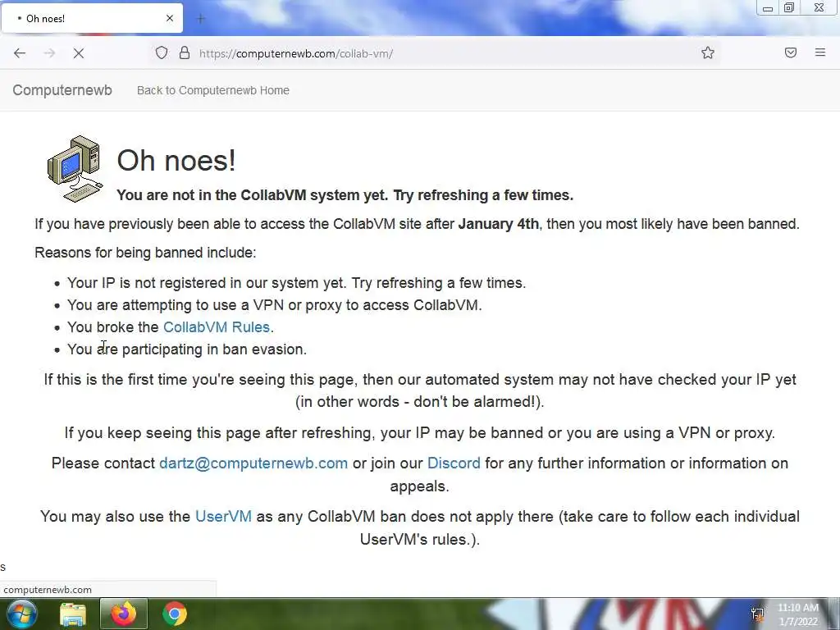Image resolution: width=840 pixels, height=630 pixels.
Task: Restore down the Firefox window
Action: (x=789, y=8)
